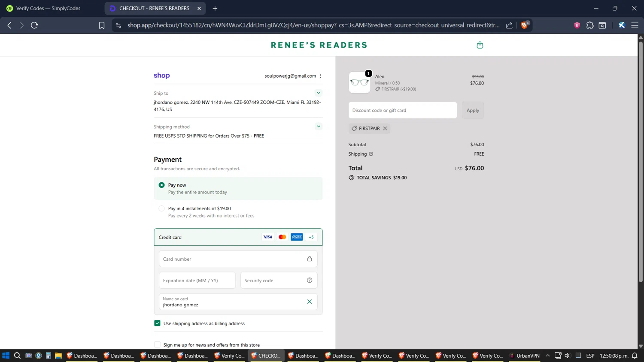Open the extensions puzzle icon
The image size is (644, 362).
(x=590, y=25)
